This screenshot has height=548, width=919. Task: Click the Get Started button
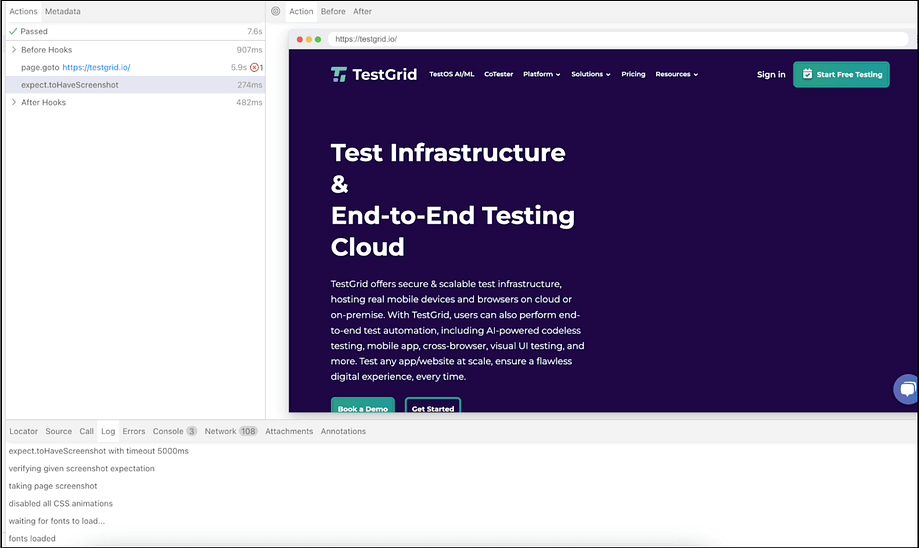click(x=433, y=405)
